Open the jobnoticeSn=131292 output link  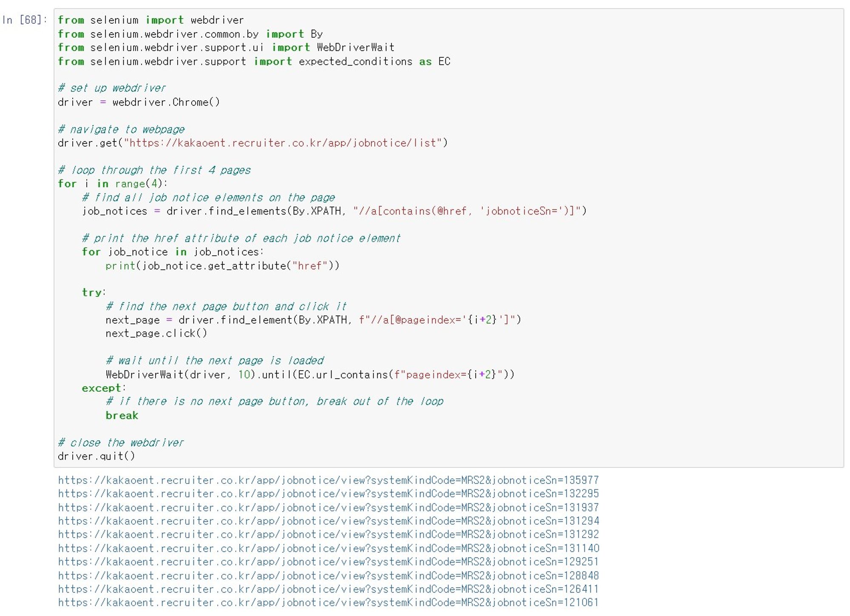(328, 534)
